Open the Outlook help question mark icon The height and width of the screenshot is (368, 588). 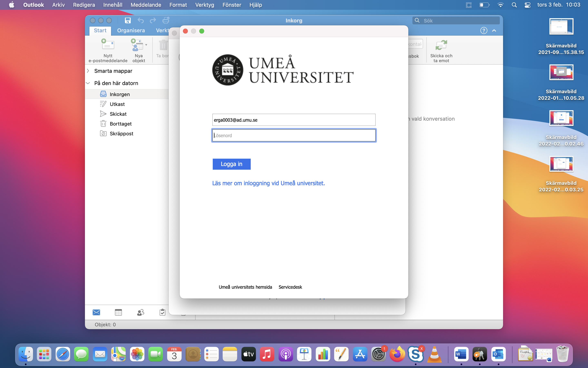(x=483, y=31)
